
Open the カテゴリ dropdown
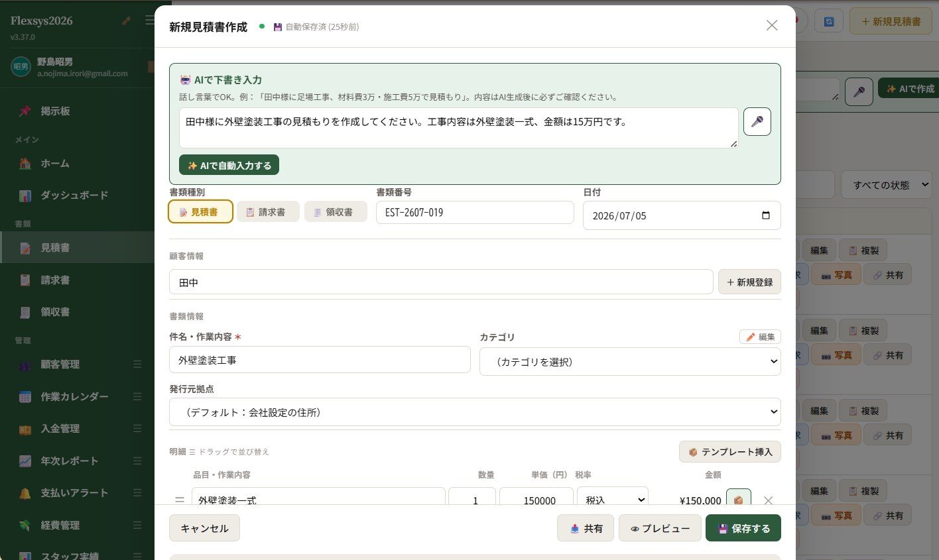click(x=630, y=362)
